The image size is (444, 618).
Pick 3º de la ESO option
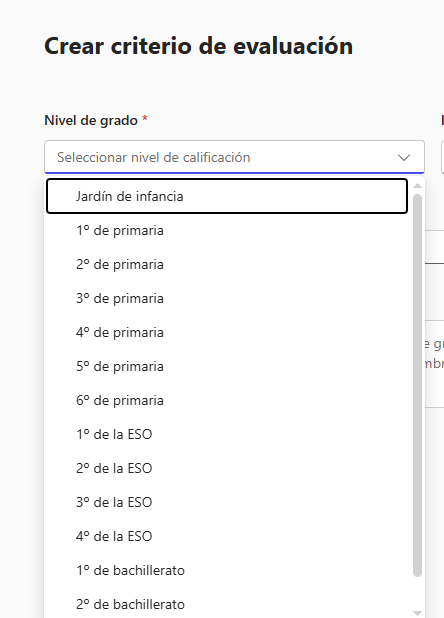pyautogui.click(x=227, y=502)
